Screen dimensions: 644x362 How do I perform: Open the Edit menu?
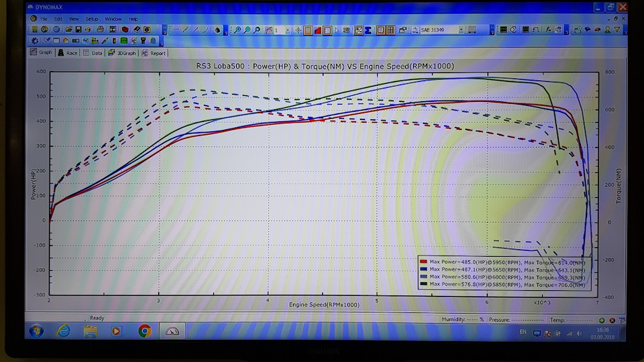(x=58, y=19)
